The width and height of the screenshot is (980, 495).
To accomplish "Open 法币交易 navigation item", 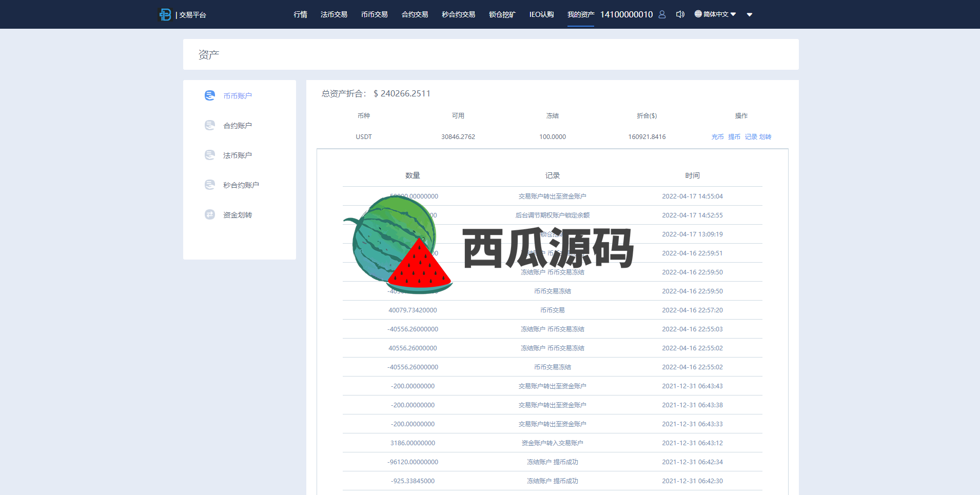I will [334, 14].
